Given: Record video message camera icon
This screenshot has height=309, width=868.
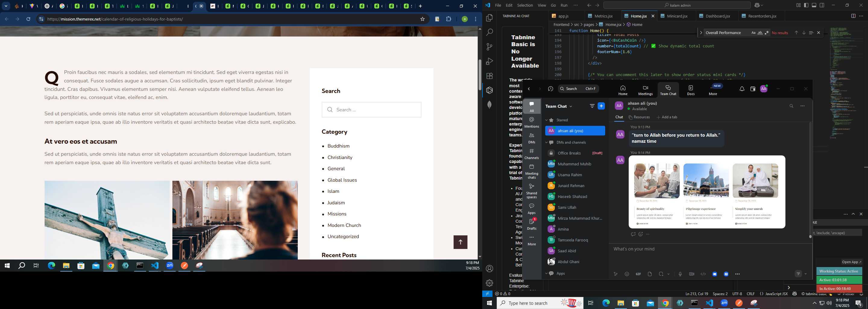Looking at the screenshot, I should [691, 274].
